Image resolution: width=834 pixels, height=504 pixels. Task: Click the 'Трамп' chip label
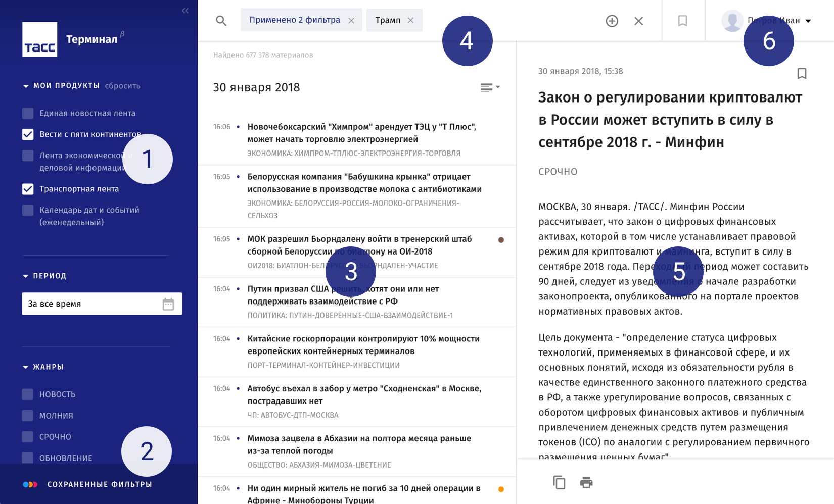(x=388, y=20)
